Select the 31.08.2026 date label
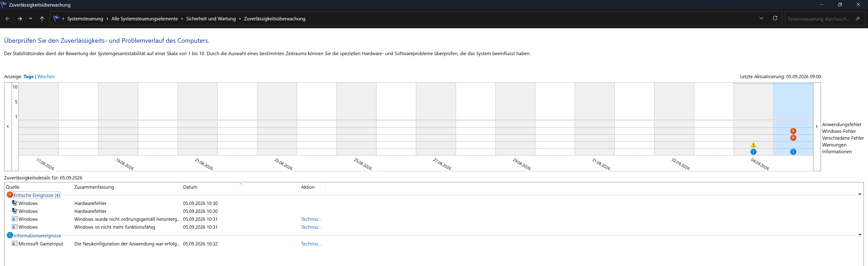868x266 pixels. click(601, 164)
